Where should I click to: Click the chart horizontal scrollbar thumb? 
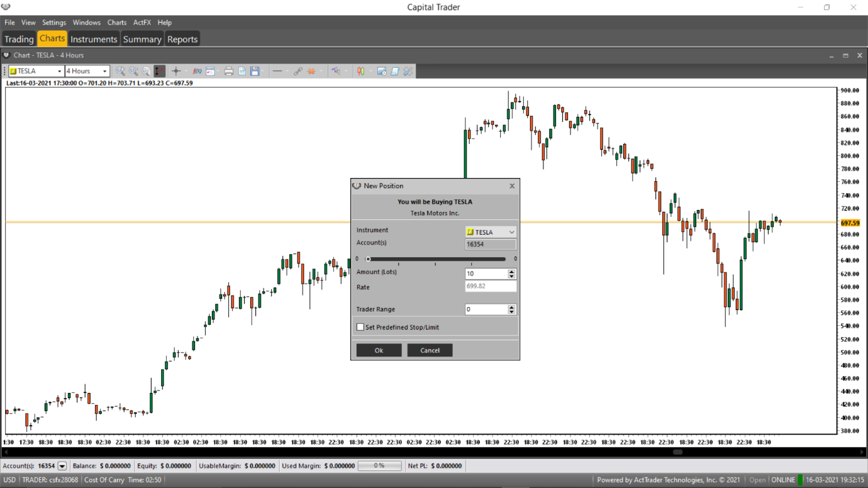[x=677, y=452]
